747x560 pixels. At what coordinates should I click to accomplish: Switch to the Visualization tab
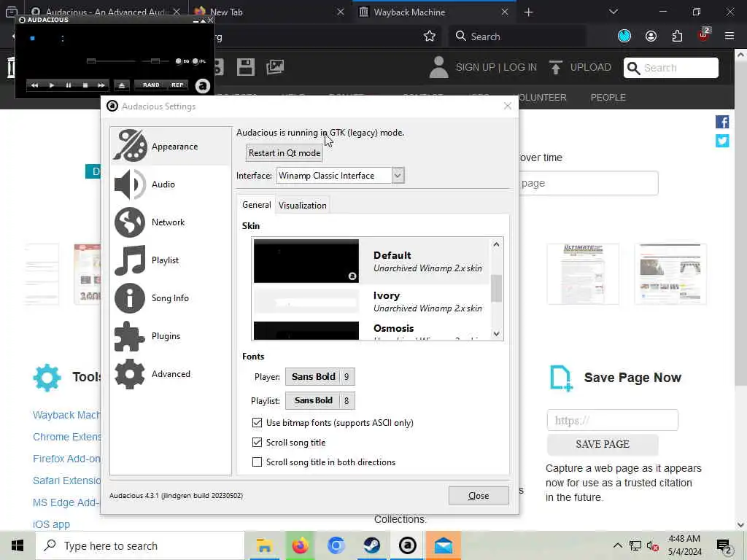[303, 205]
